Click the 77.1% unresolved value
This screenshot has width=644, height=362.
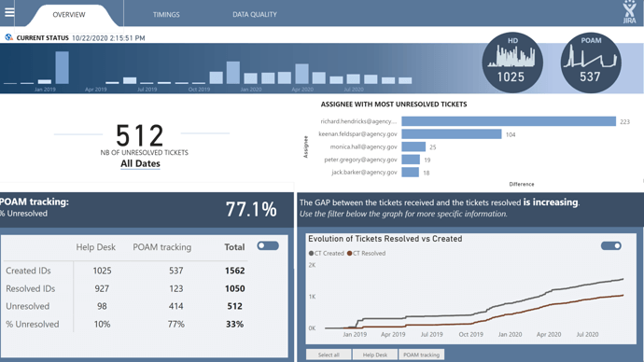point(251,209)
